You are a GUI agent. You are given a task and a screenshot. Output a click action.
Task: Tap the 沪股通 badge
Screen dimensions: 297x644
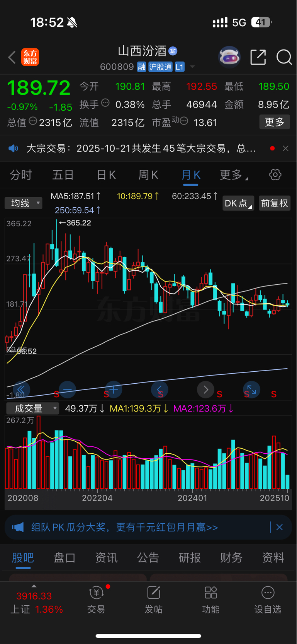pyautogui.click(x=160, y=67)
